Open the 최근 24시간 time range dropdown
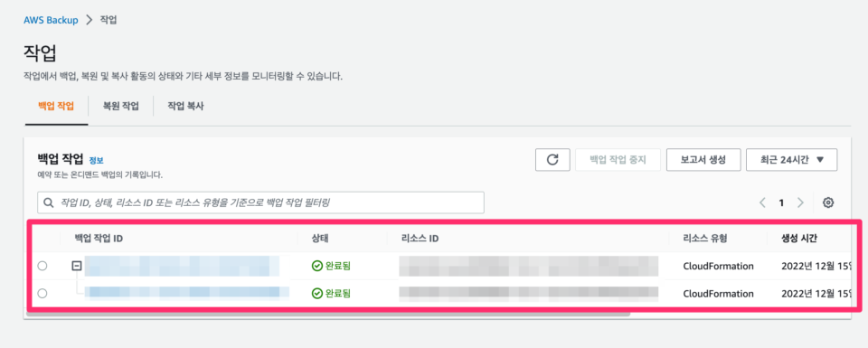 pos(792,160)
